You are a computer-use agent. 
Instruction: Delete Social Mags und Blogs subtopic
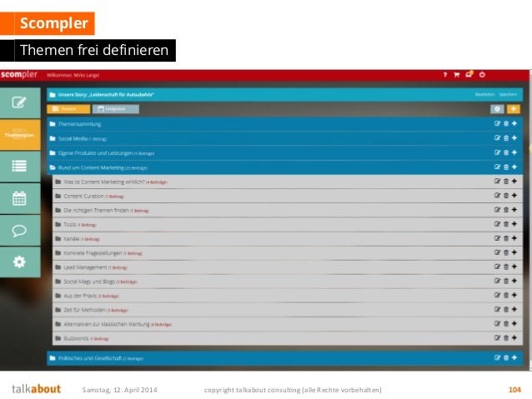pyautogui.click(x=506, y=281)
